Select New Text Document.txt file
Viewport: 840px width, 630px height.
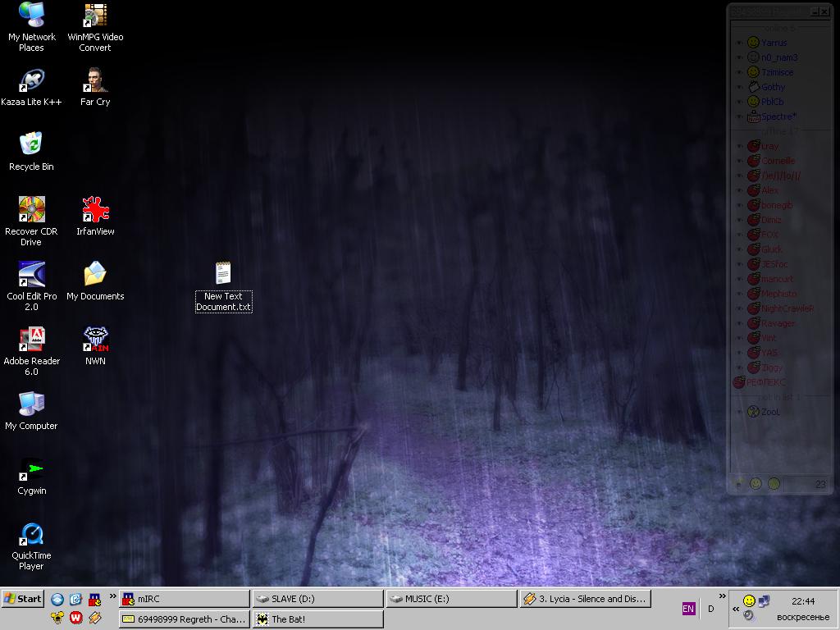pos(223,276)
